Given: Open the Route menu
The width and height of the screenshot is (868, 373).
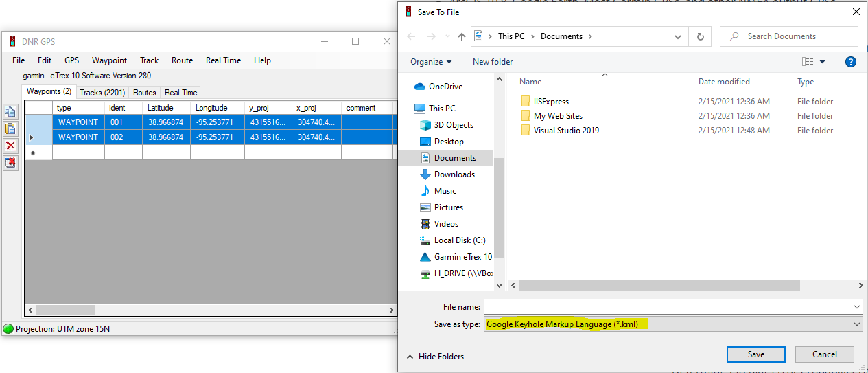Looking at the screenshot, I should tap(183, 60).
